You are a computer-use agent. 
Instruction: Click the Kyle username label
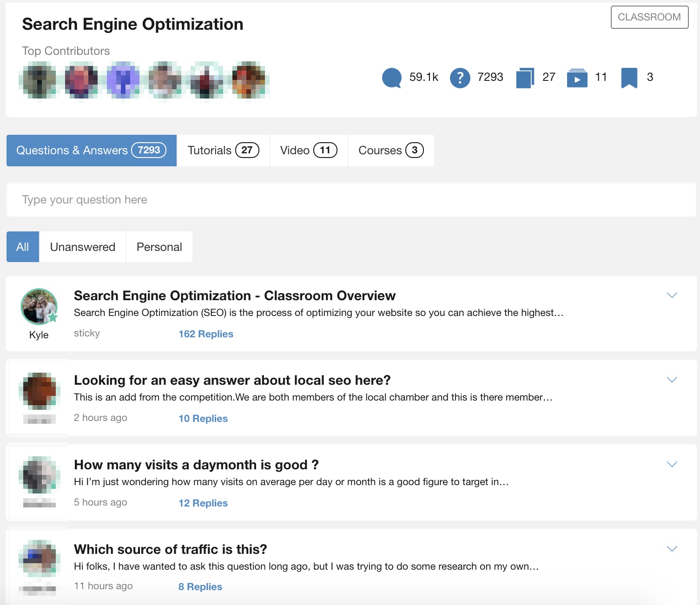[x=39, y=335]
